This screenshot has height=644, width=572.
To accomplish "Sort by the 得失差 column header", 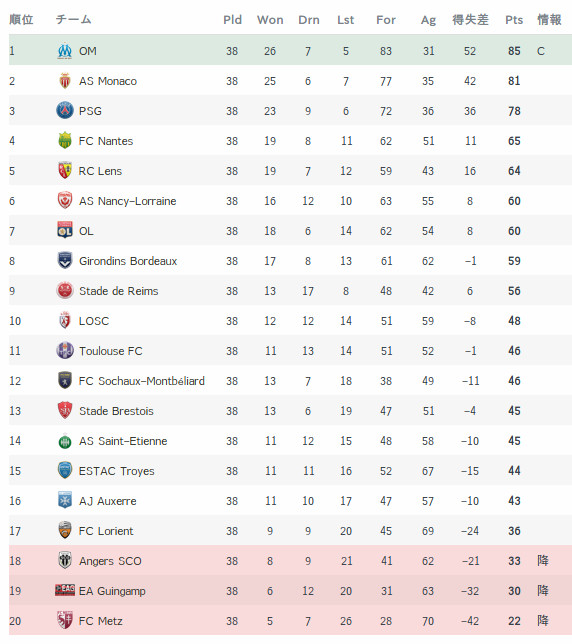I will pyautogui.click(x=471, y=20).
